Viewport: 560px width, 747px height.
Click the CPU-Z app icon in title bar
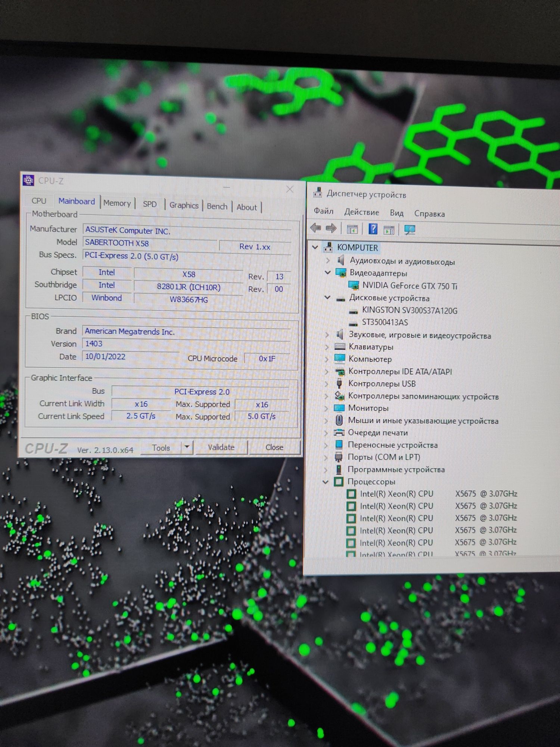(x=29, y=180)
